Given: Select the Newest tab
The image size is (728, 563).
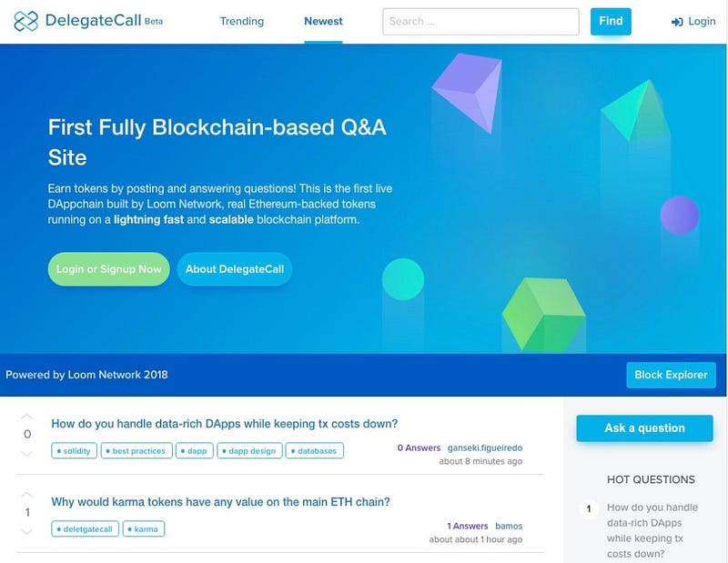Looking at the screenshot, I should coord(323,21).
